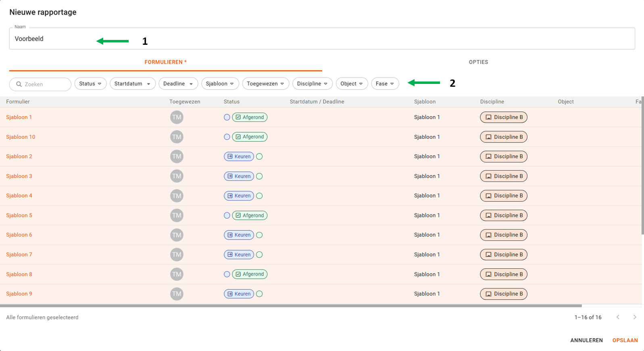Click the horizontal scrollbar below the table
This screenshot has height=351, width=644.
[290, 306]
